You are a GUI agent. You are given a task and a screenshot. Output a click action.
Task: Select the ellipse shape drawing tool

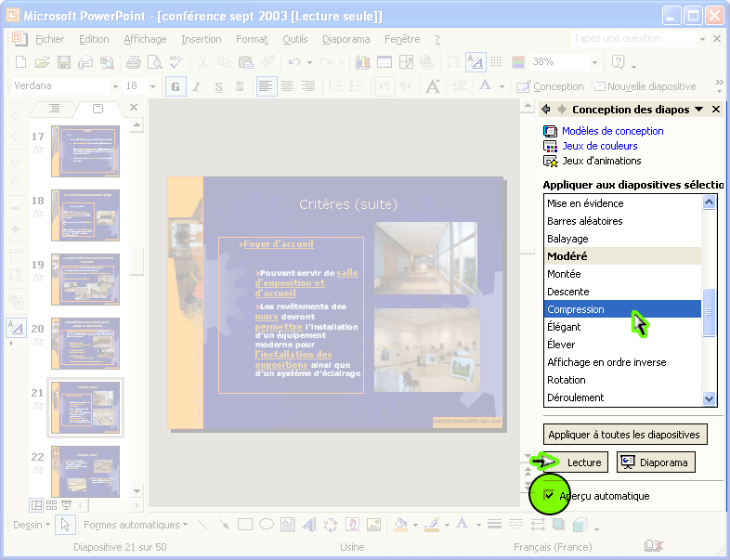coord(267,525)
